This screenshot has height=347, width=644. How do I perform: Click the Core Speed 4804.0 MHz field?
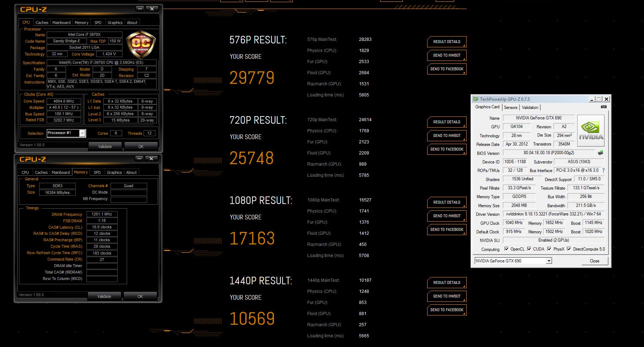tap(64, 101)
